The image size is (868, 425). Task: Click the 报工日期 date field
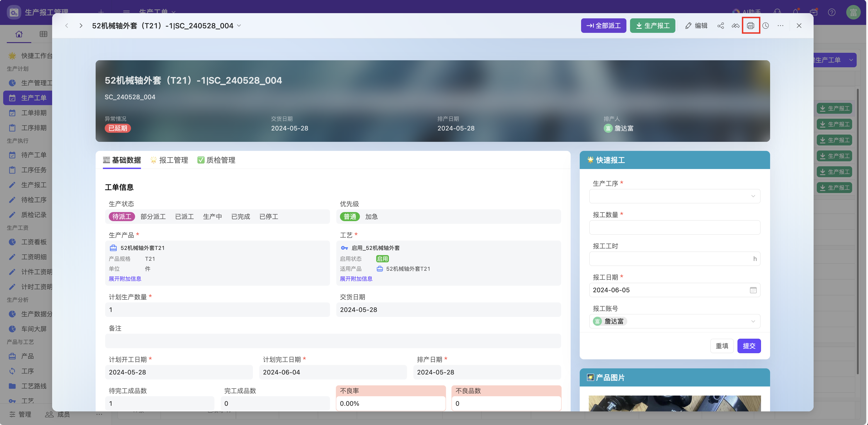(675, 290)
